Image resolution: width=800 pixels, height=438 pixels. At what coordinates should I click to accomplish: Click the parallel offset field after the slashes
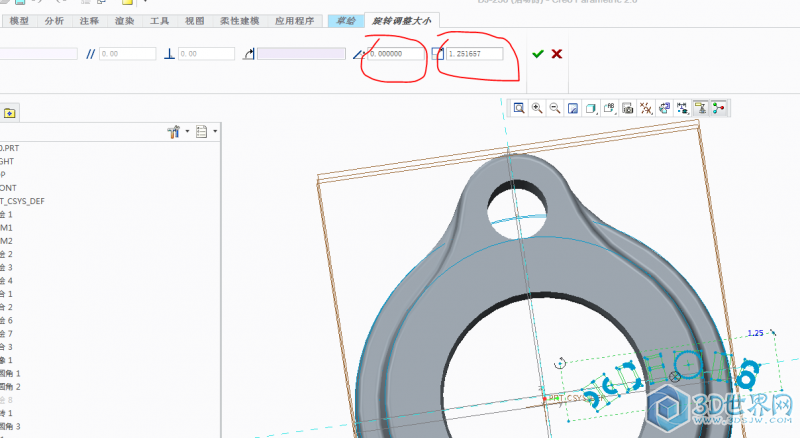click(128, 54)
